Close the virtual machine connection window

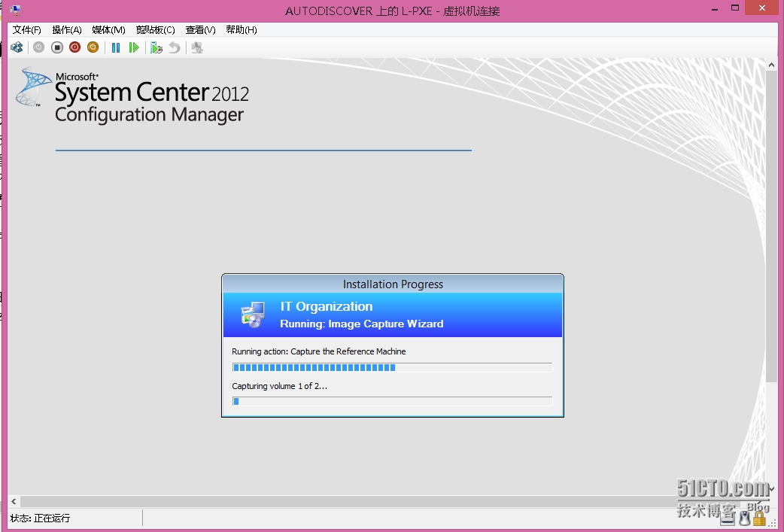coord(762,8)
